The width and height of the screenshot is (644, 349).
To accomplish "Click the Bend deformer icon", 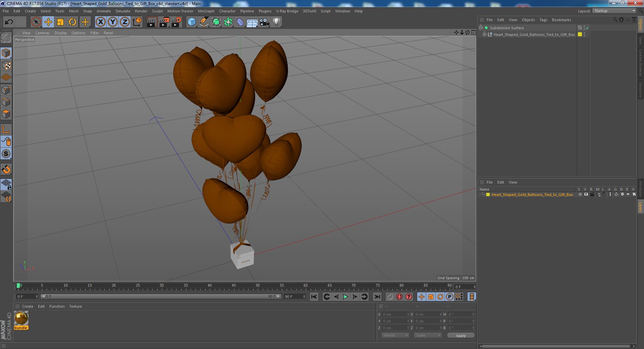I will coord(240,22).
